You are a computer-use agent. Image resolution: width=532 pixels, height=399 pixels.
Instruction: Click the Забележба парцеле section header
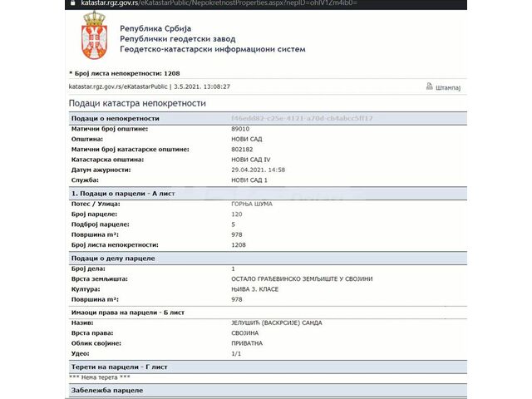pyautogui.click(x=107, y=390)
